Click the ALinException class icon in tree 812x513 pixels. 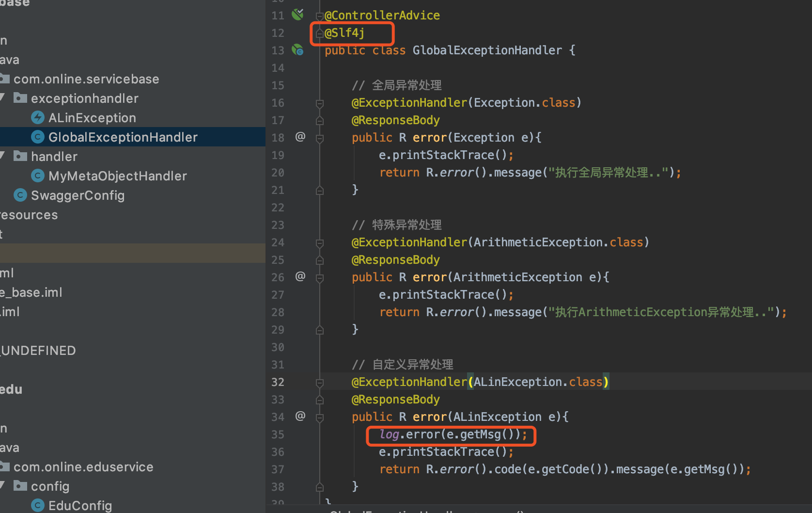pyautogui.click(x=38, y=117)
